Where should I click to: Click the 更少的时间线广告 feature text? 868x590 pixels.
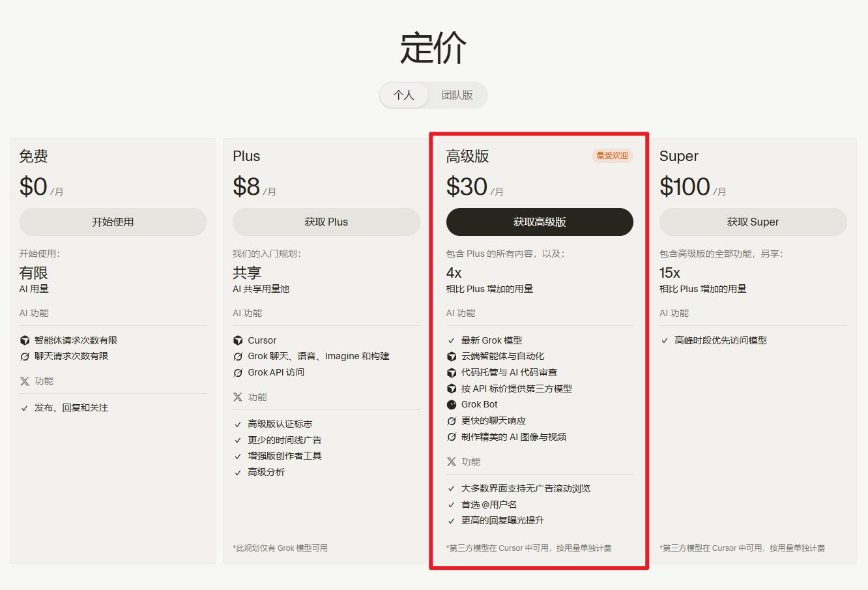coord(285,440)
